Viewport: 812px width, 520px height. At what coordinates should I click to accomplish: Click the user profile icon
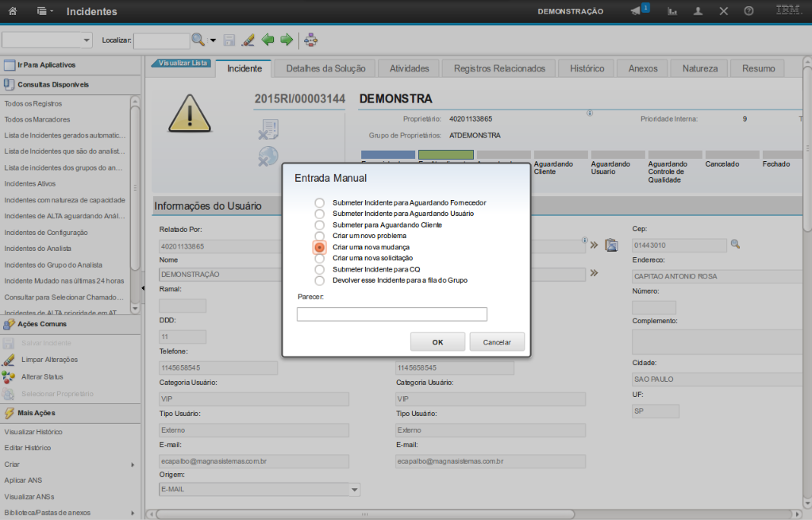pos(698,12)
